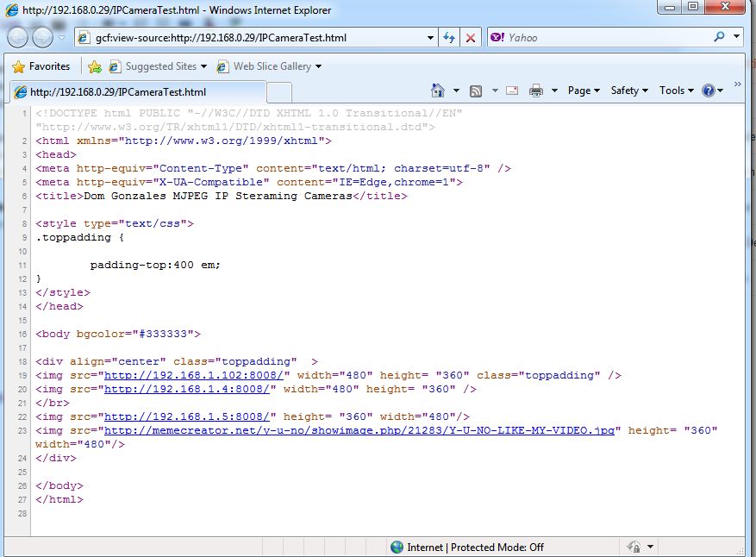This screenshot has width=756, height=557.
Task: Open the RSS Feeds icon
Action: tap(475, 90)
